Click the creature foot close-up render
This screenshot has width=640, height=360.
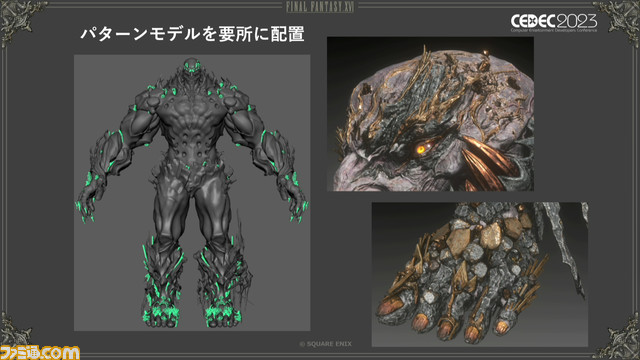click(x=480, y=274)
